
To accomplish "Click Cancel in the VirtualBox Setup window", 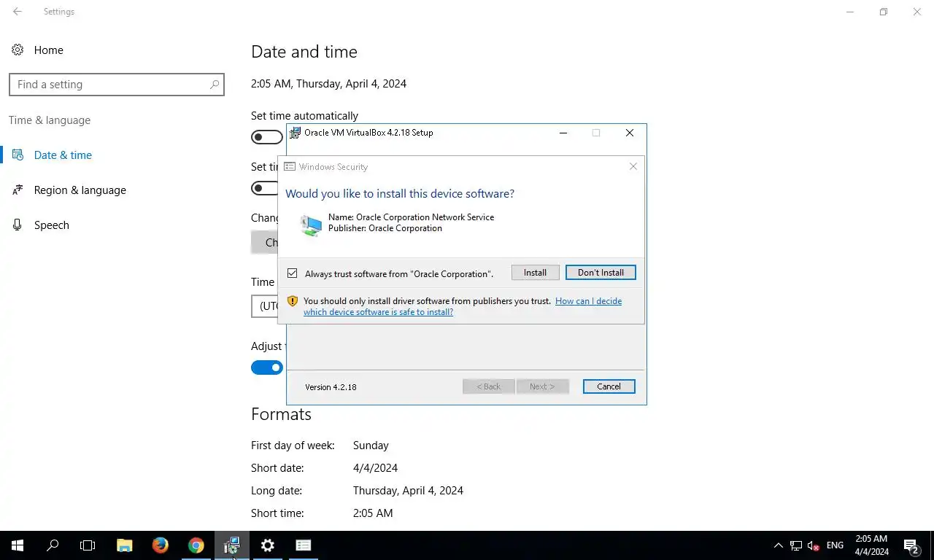I will [x=609, y=386].
